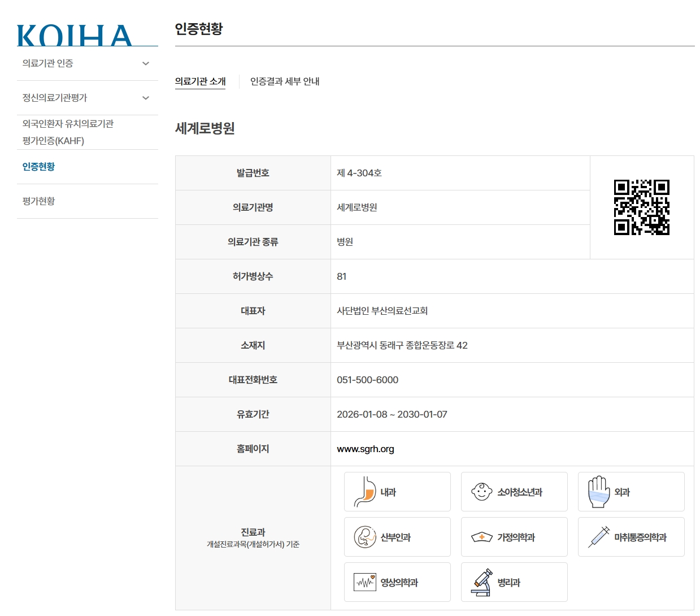
Task: Select 인증현황 in the sidebar
Action: coord(39,167)
